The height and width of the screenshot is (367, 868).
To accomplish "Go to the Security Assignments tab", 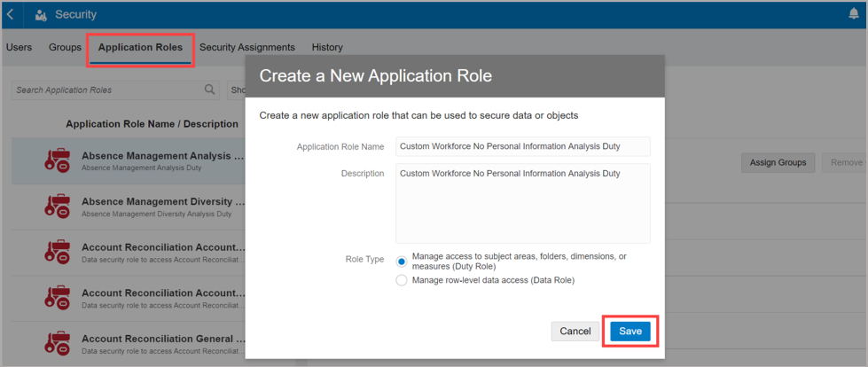I will (x=246, y=47).
